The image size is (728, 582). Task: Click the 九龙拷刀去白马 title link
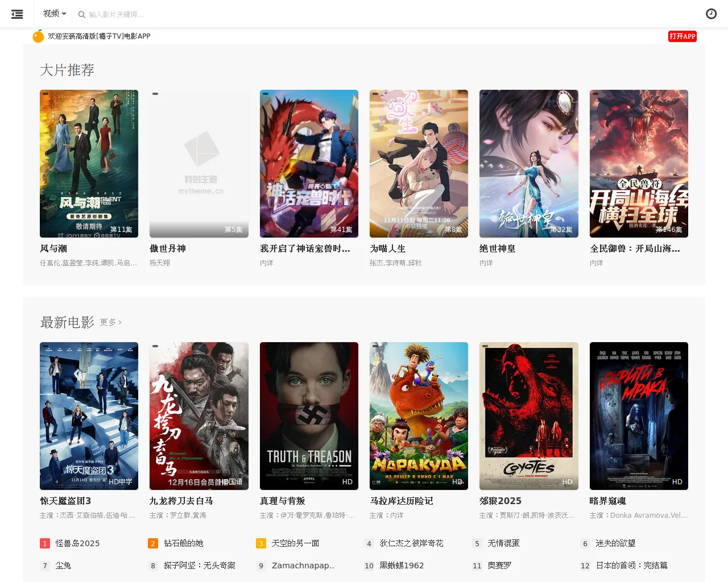[x=181, y=501]
